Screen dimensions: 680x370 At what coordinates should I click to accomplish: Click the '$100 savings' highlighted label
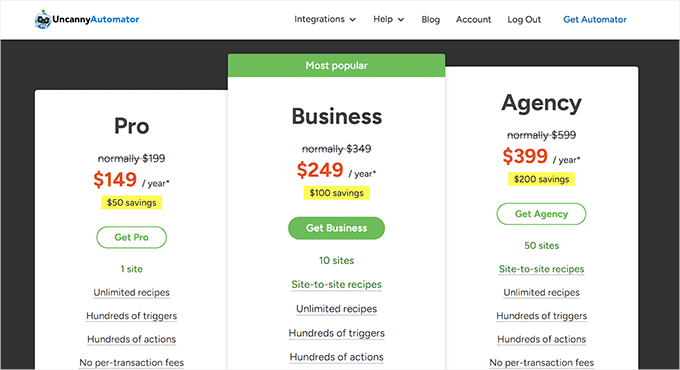(x=337, y=193)
